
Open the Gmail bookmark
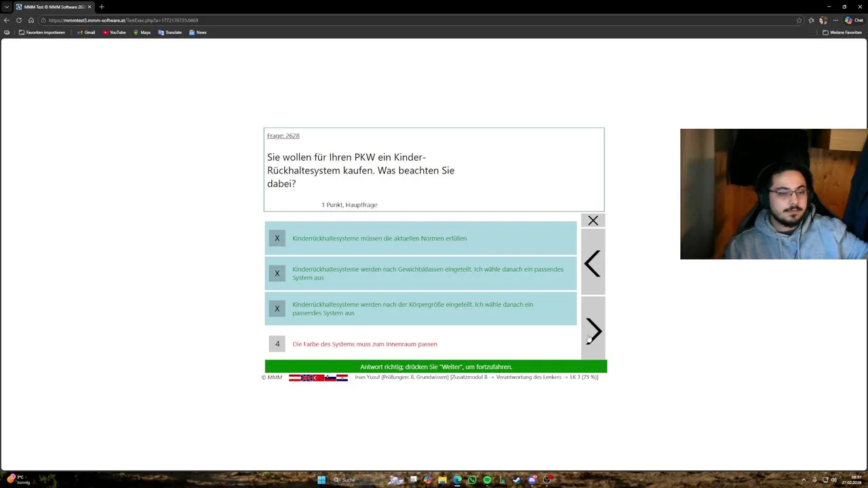[86, 33]
